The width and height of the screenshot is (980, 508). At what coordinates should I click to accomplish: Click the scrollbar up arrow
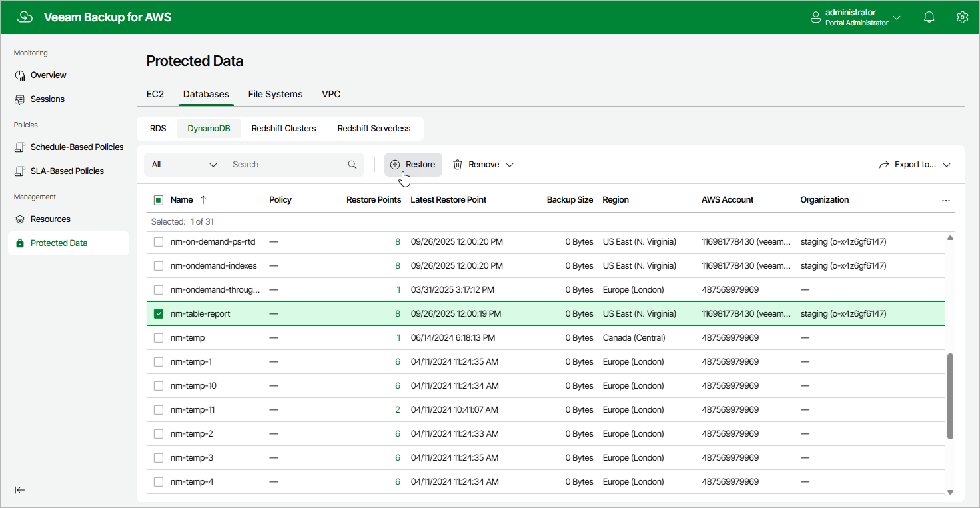coord(950,238)
